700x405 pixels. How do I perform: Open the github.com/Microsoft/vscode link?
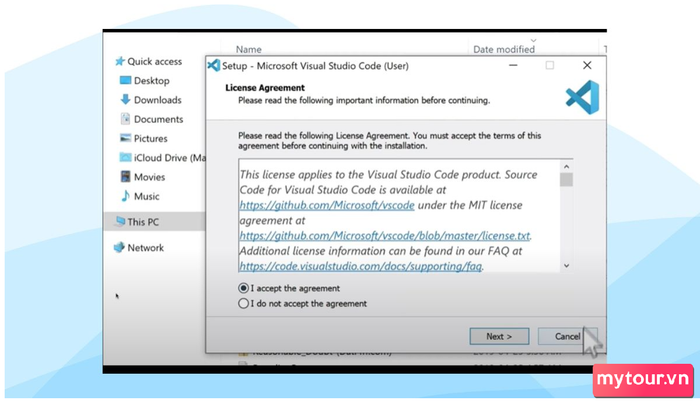click(327, 205)
